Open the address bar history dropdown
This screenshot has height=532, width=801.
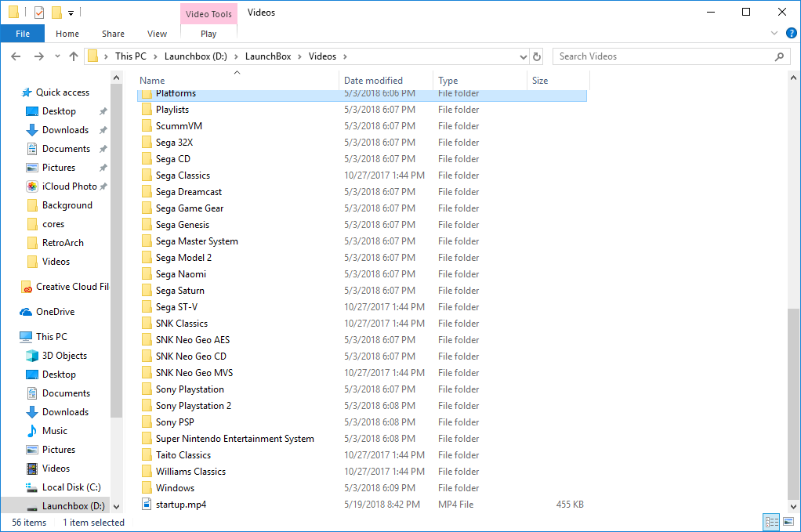point(523,56)
